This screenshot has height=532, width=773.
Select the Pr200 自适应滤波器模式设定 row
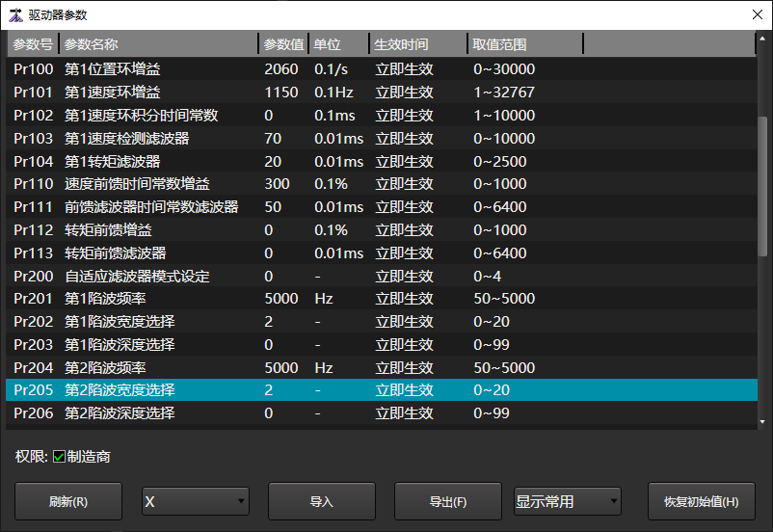[135, 277]
